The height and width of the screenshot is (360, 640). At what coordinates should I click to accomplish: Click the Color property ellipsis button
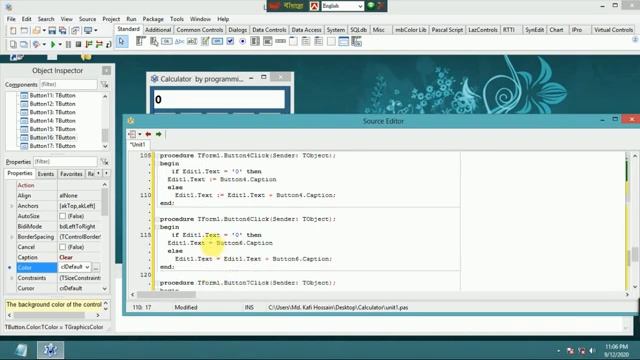[x=96, y=267]
